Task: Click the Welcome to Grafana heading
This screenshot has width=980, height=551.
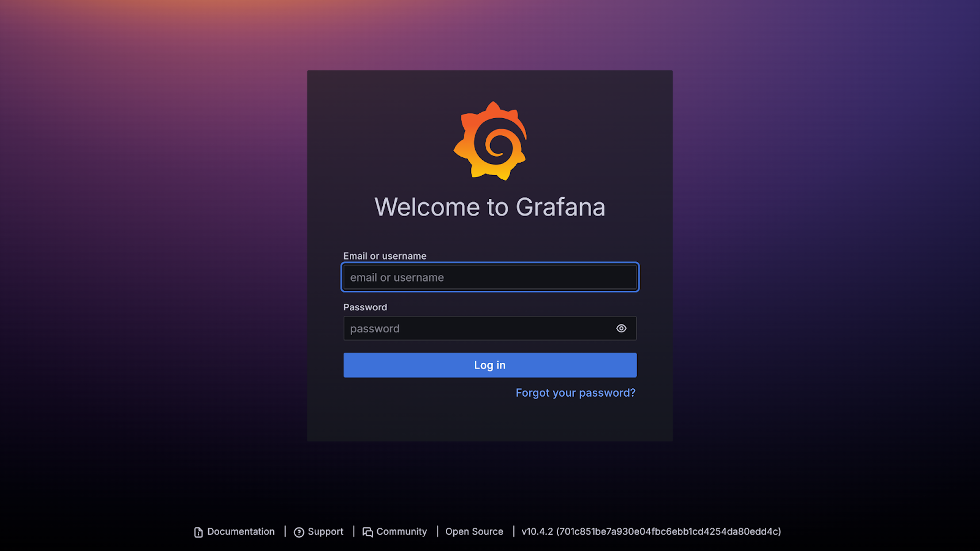Action: [x=490, y=207]
